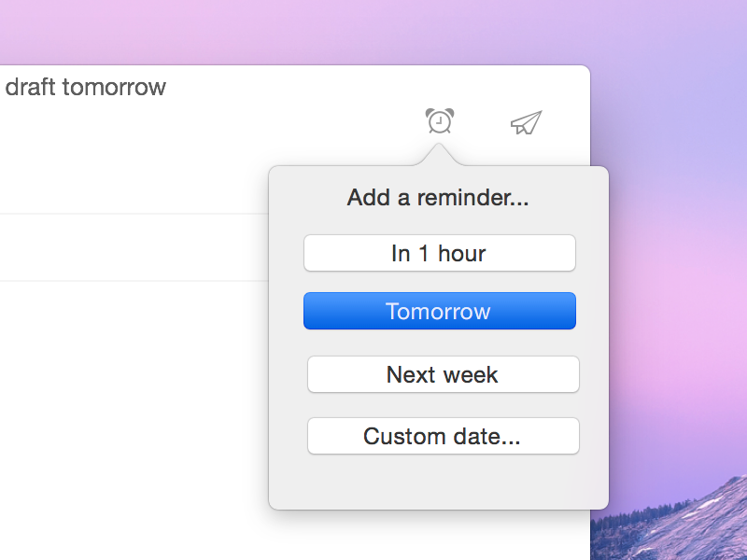The width and height of the screenshot is (747, 560).
Task: Choose the highlighted Tomorrow reminder option
Action: click(x=439, y=311)
